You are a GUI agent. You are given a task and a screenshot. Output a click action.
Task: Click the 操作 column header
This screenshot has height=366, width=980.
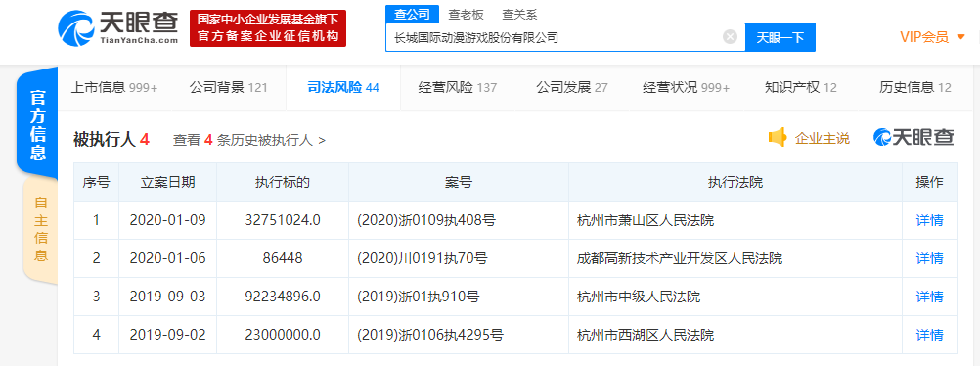point(929,182)
